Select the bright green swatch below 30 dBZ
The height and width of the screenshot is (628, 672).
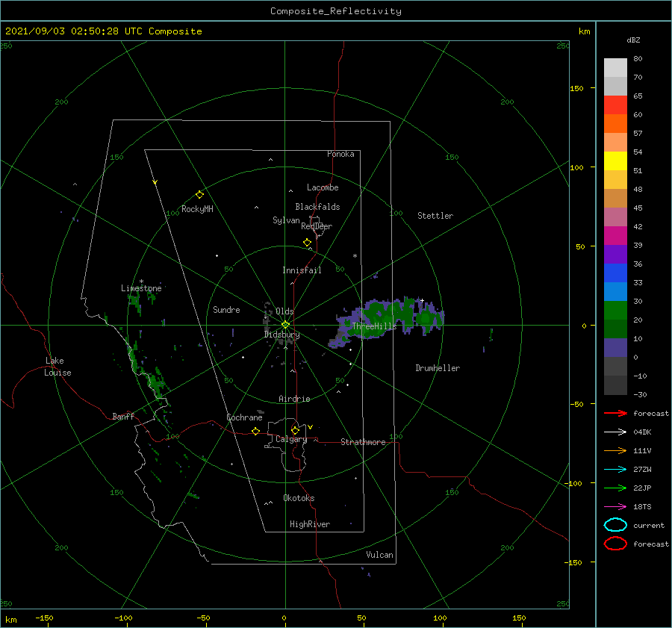click(615, 311)
